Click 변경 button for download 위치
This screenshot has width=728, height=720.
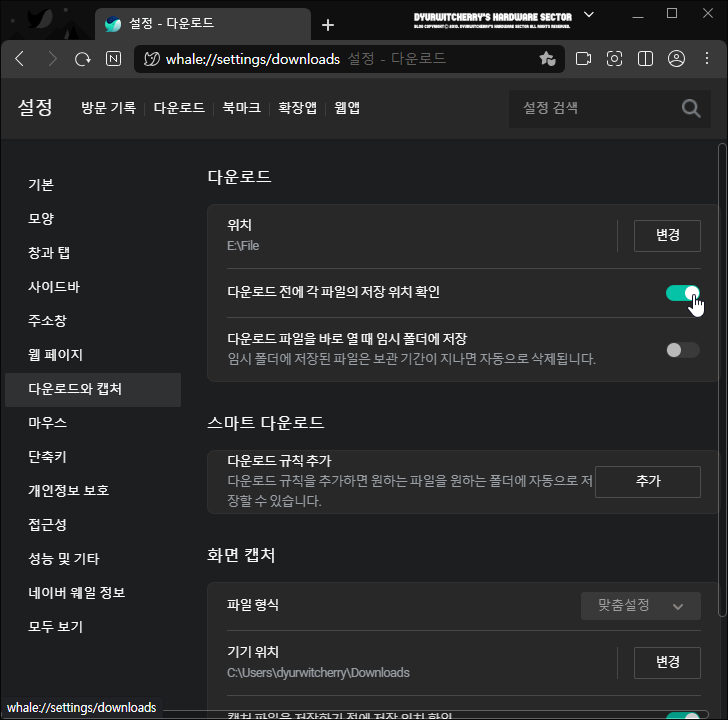click(667, 236)
